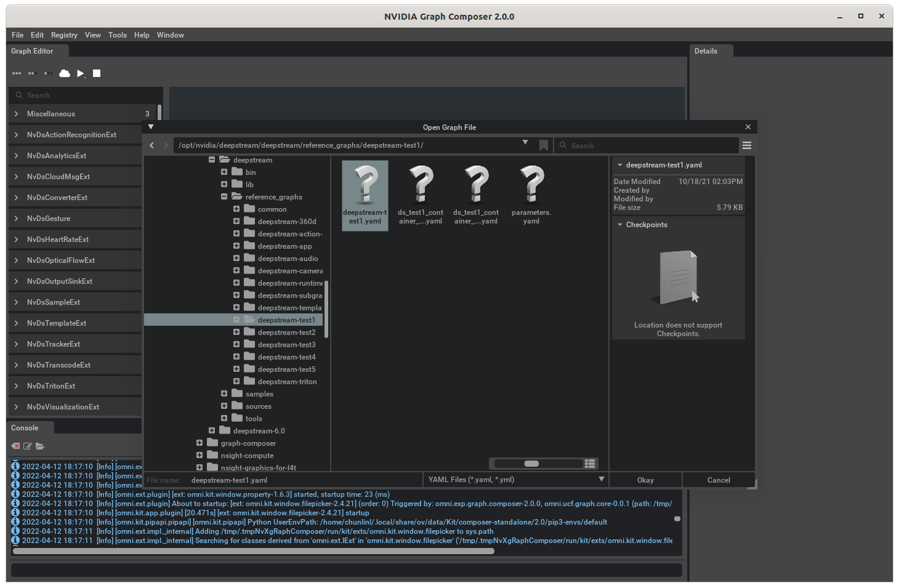Click the cloud upload icon in toolbar
The image size is (899, 588).
65,73
